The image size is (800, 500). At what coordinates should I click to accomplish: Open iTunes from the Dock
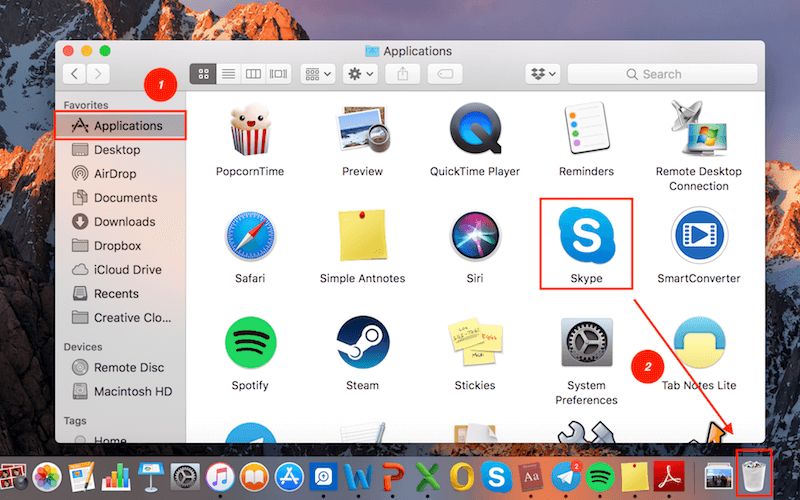click(x=220, y=478)
